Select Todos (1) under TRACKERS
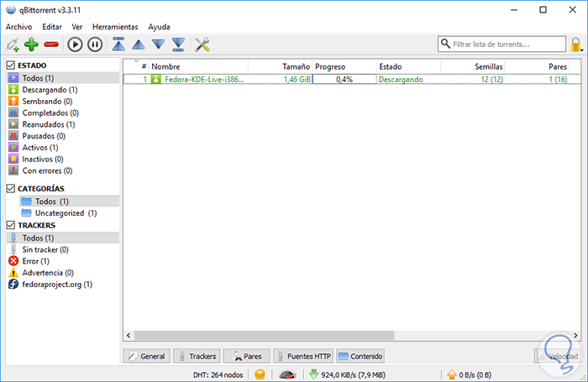The image size is (588, 382). [x=63, y=238]
